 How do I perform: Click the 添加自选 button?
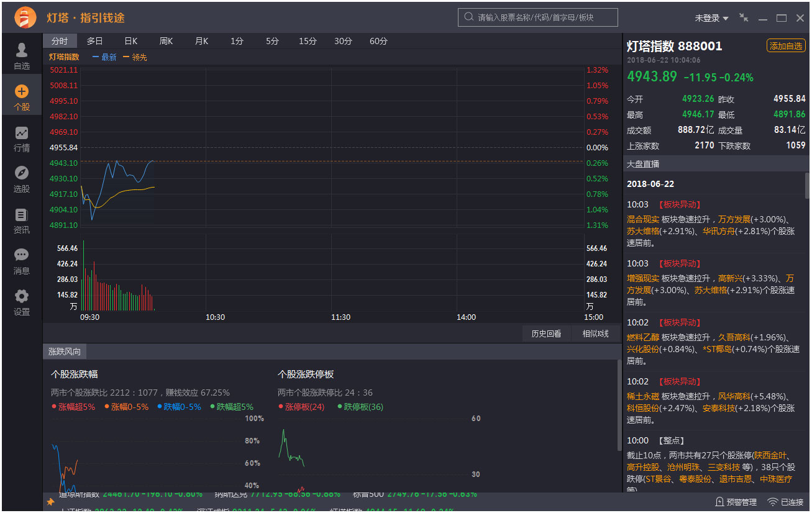[786, 46]
